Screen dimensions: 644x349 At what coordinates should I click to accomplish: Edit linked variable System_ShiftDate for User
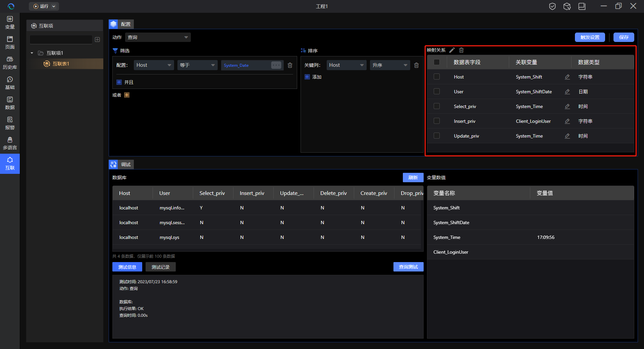(x=567, y=92)
